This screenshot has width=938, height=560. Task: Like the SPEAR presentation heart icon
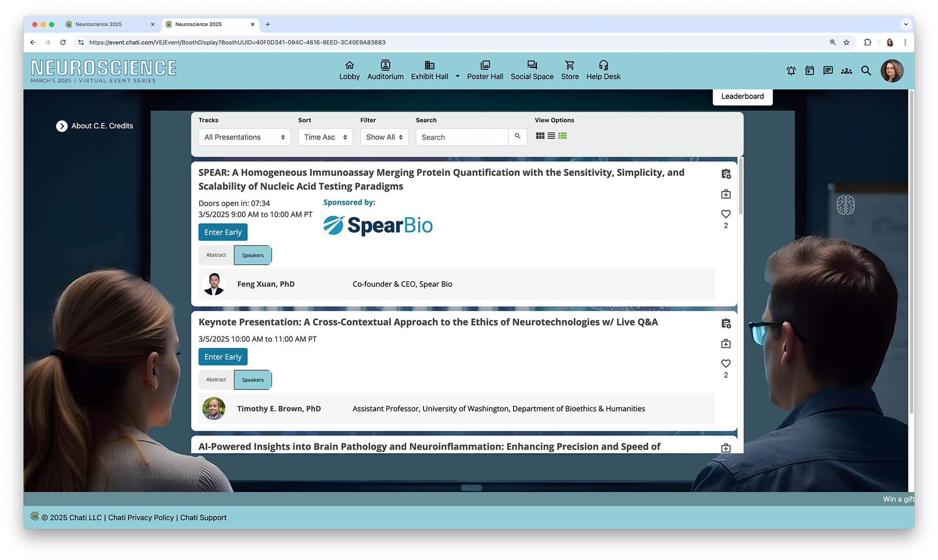click(726, 214)
